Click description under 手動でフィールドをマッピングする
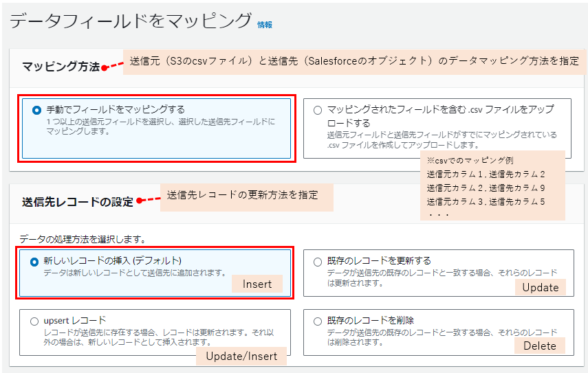Screen dimensions: 588x373 coord(160,126)
